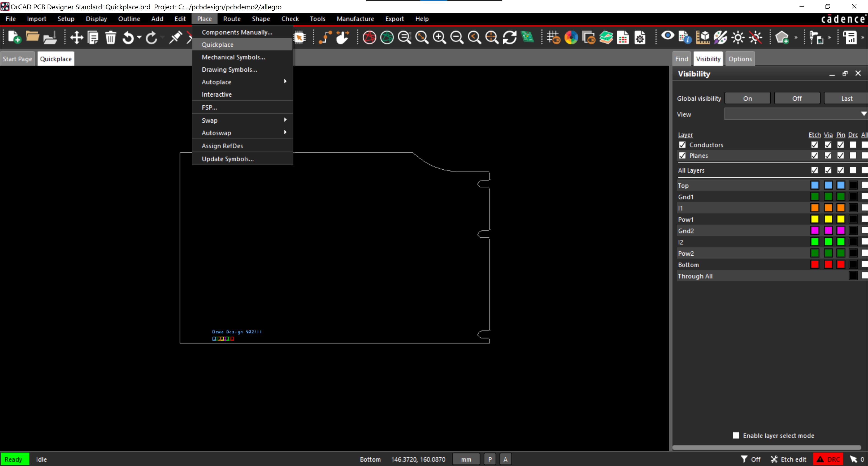Open the Color dialog wheel icon
The image size is (868, 466).
[571, 37]
